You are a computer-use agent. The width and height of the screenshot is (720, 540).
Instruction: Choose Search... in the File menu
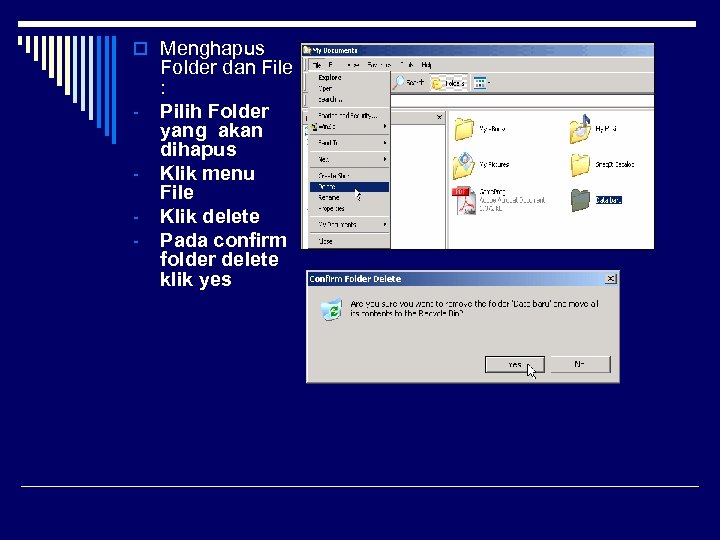pyautogui.click(x=349, y=99)
